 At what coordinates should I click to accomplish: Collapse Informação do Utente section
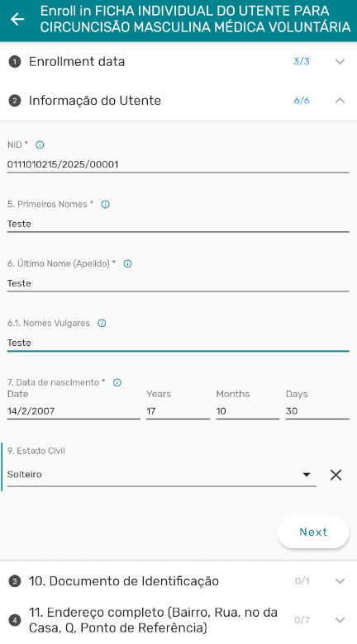(x=340, y=101)
